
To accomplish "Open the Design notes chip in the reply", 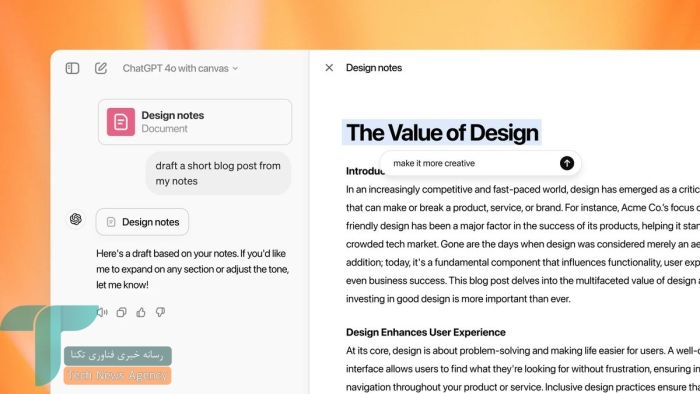I will coord(142,222).
